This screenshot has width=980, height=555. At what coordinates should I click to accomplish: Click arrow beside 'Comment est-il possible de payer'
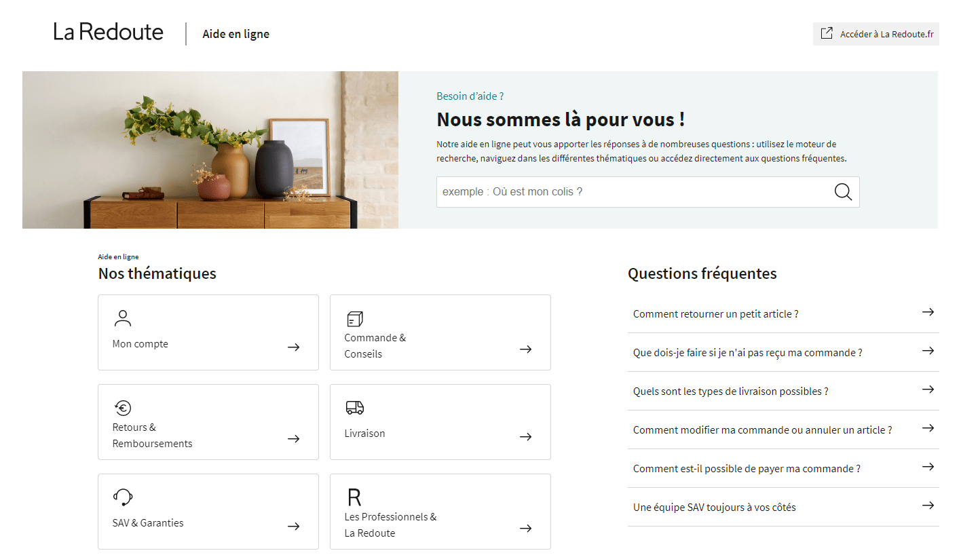tap(928, 467)
